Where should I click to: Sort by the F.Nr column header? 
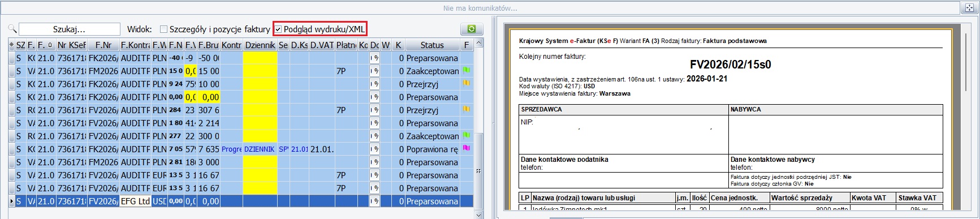(103, 45)
